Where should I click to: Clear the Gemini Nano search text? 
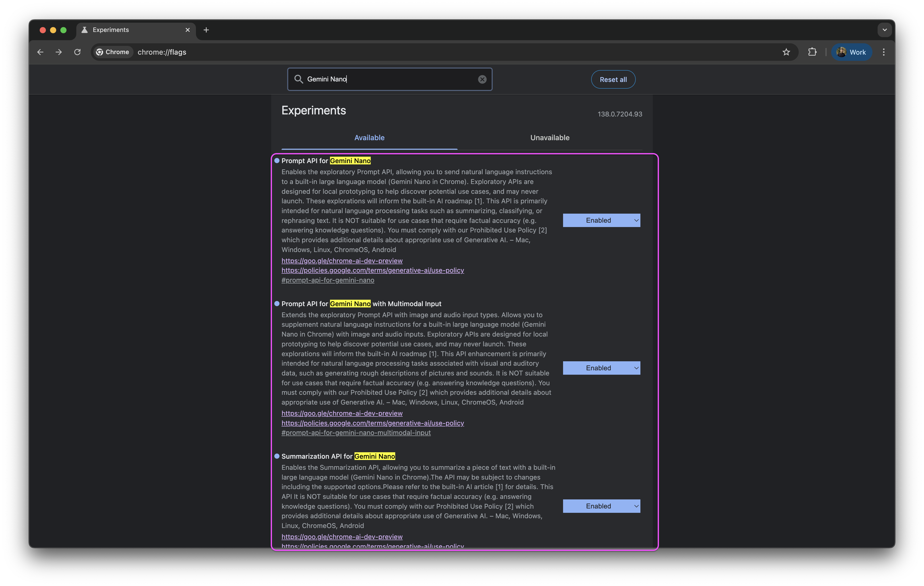[482, 79]
